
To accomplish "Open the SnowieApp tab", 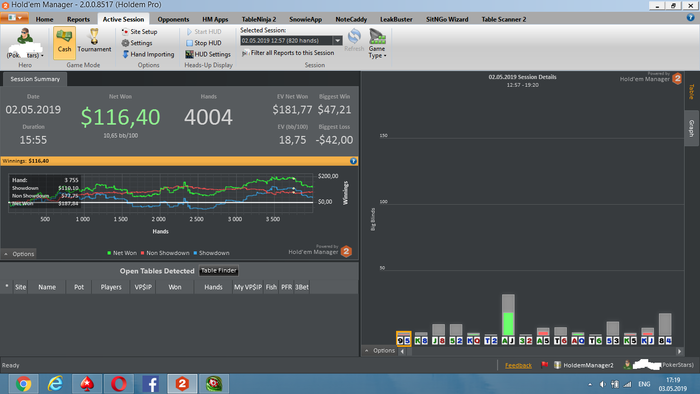I will 305,19.
